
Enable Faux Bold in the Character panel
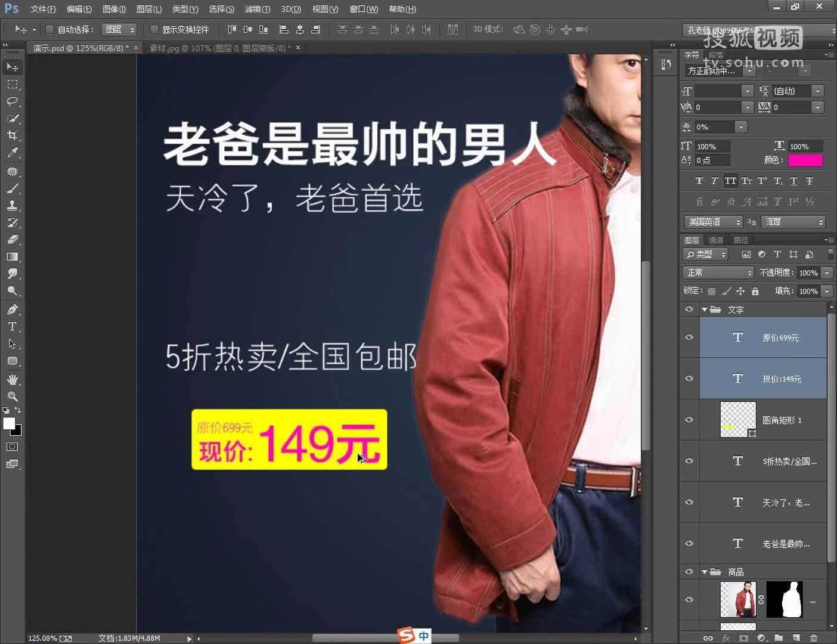[x=699, y=181]
